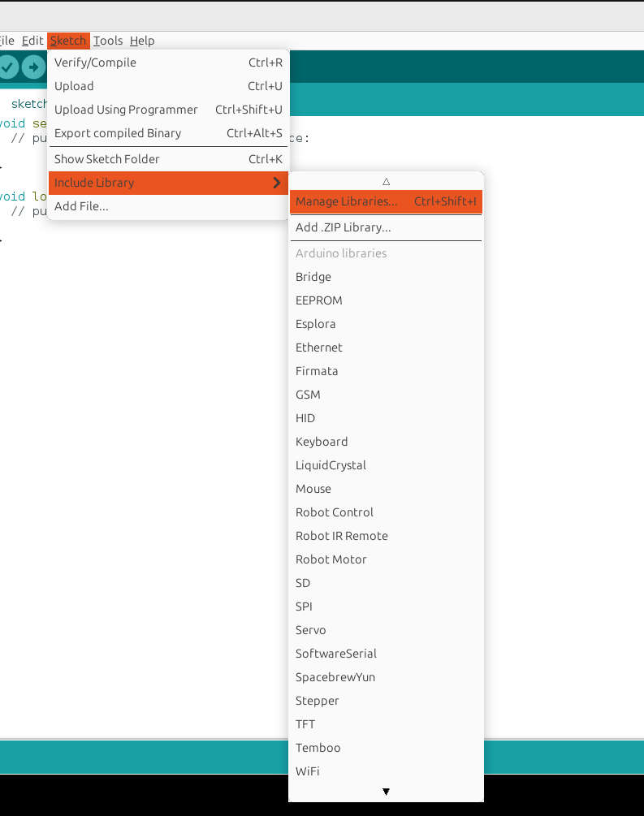Close the open Sketch menu
The height and width of the screenshot is (816, 644).
click(x=68, y=41)
